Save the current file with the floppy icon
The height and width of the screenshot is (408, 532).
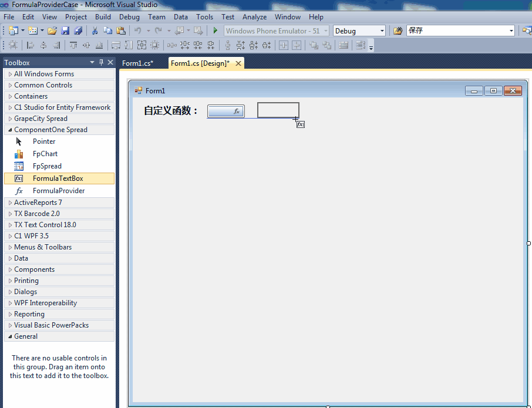point(65,31)
